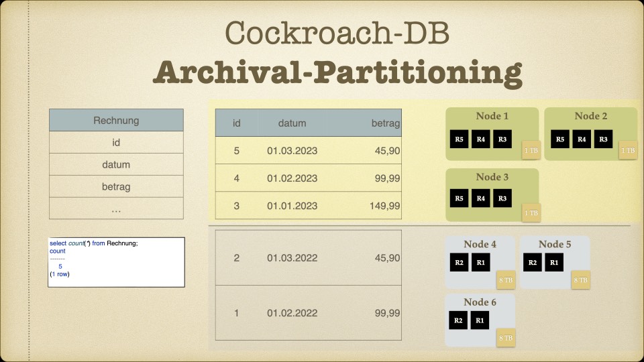Select the id cell with value 1
Screen dimensions: 644x362
click(237, 313)
